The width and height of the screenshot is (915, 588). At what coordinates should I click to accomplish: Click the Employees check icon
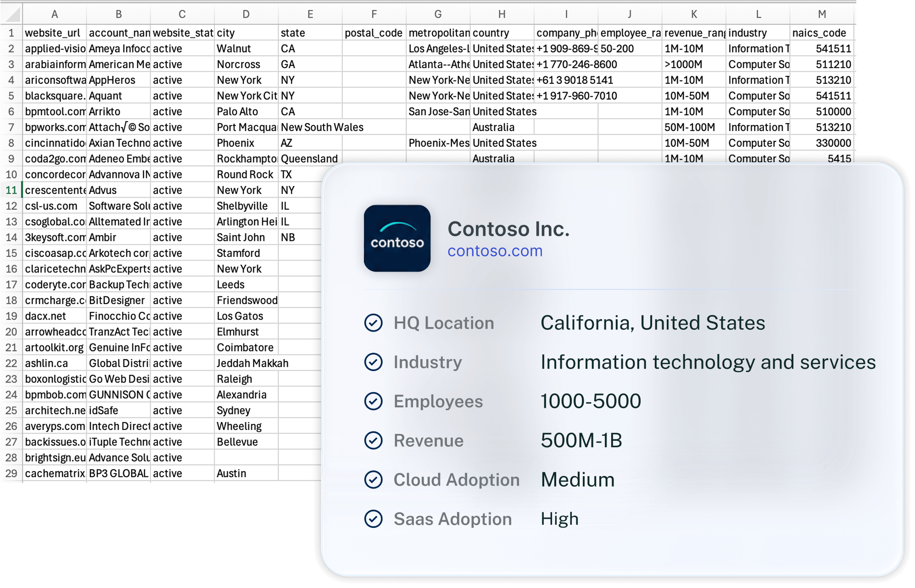tap(374, 401)
